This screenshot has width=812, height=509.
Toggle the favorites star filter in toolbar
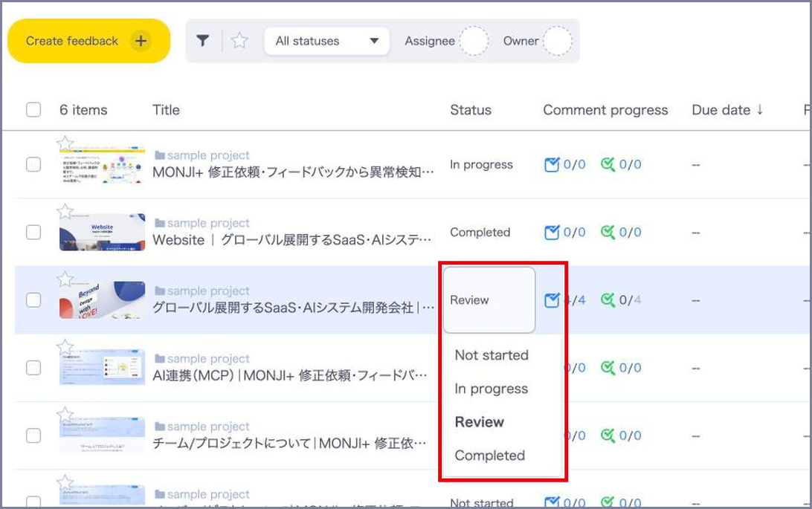[239, 40]
